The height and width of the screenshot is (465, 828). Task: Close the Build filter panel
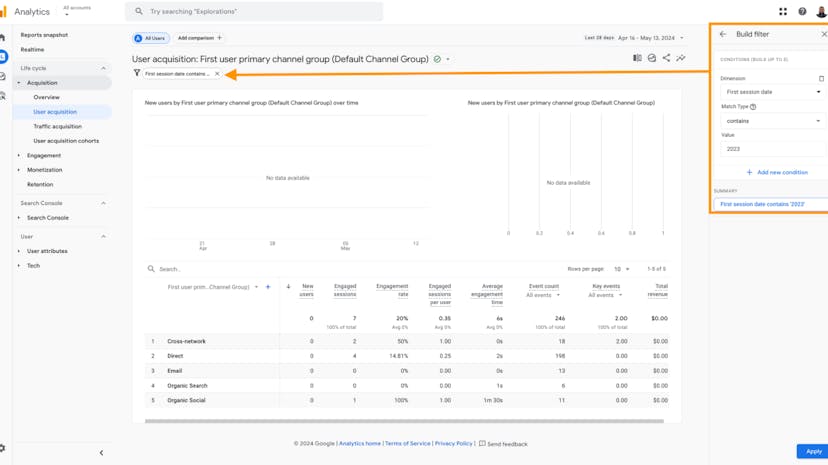pyautogui.click(x=824, y=34)
